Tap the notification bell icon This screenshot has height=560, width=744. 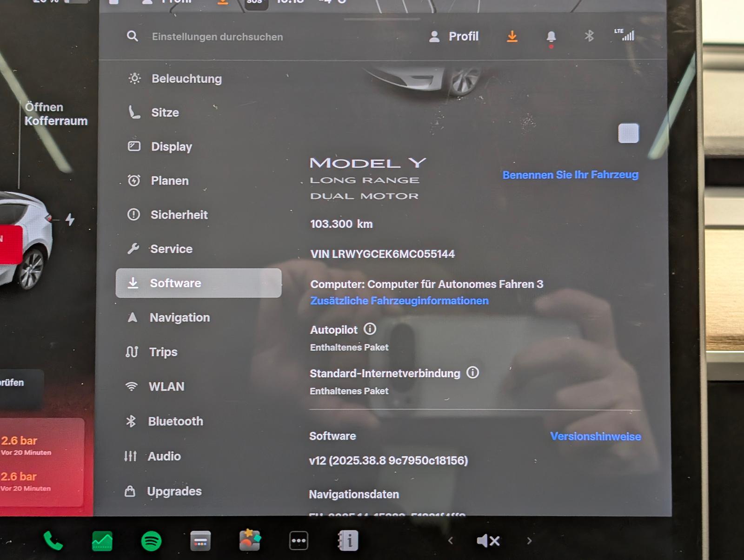pyautogui.click(x=551, y=37)
